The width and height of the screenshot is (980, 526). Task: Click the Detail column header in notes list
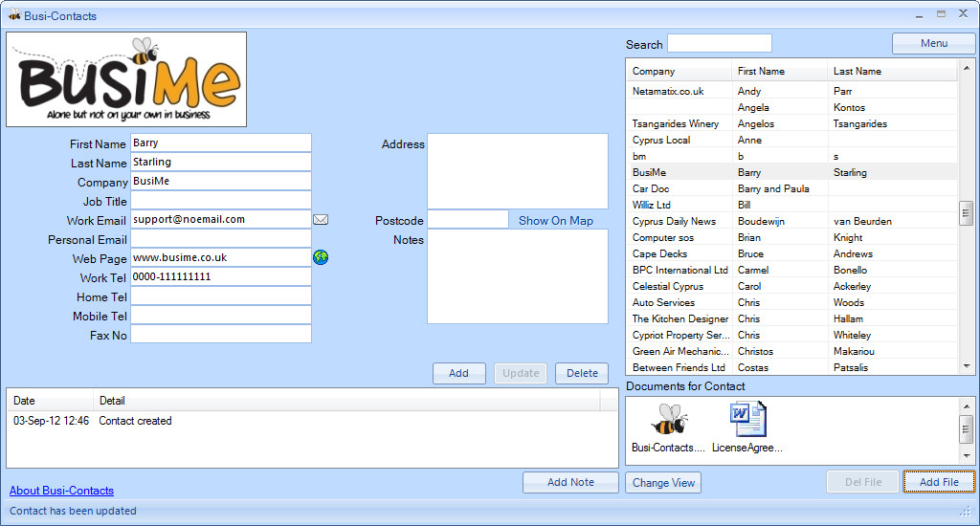346,401
